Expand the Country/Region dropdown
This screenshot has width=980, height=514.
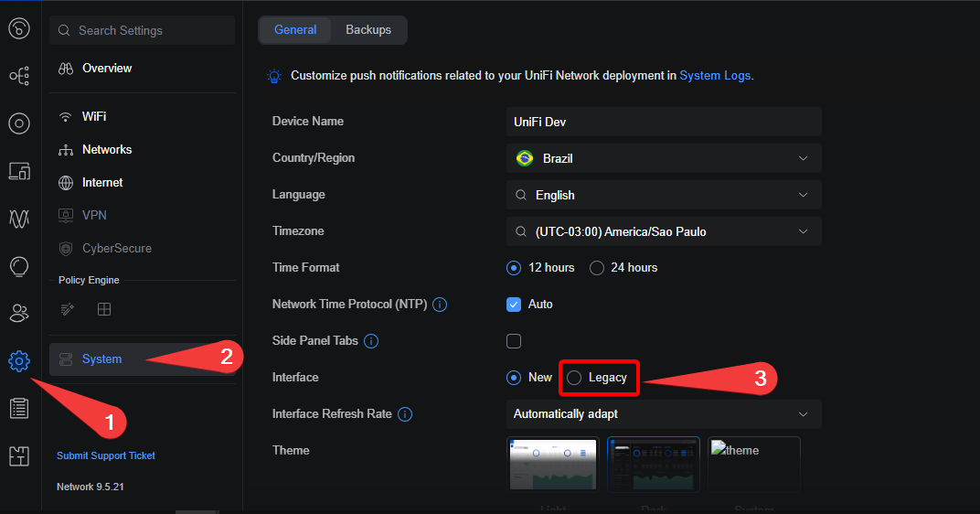664,158
